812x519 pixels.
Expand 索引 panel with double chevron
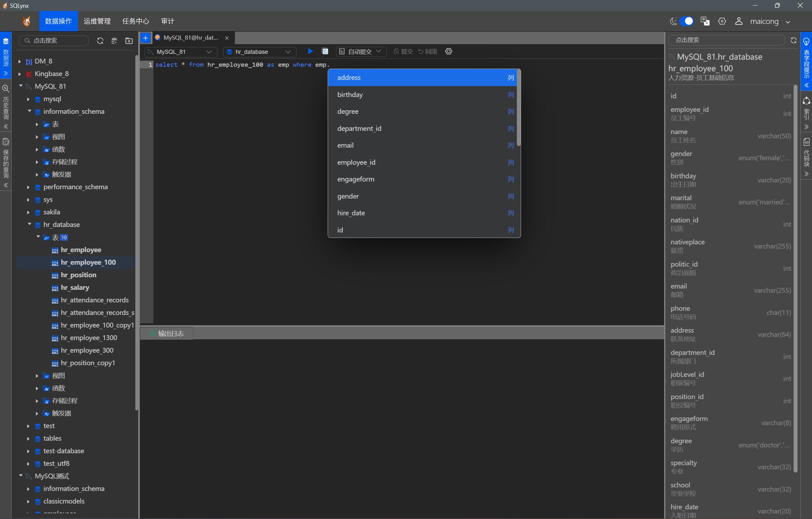pos(806,127)
